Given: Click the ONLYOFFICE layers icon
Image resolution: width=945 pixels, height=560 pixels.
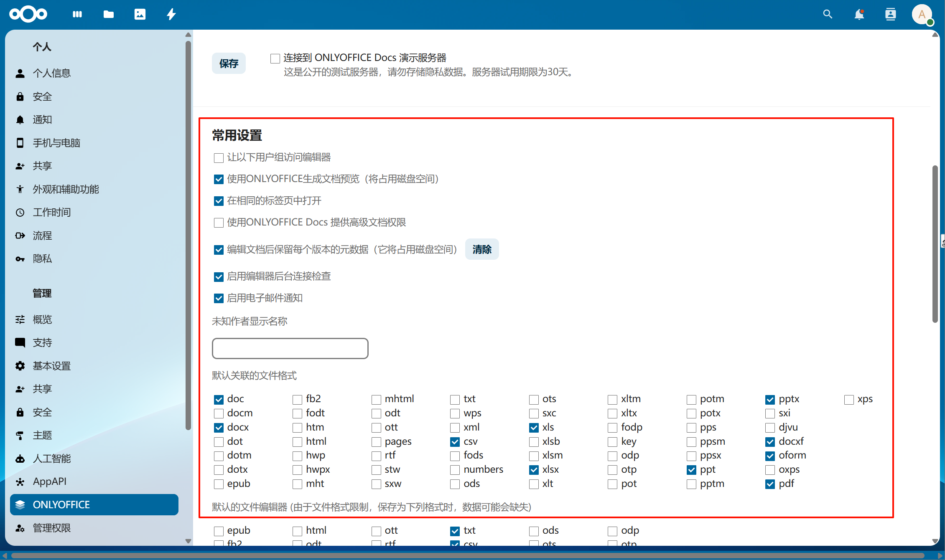Looking at the screenshot, I should tap(20, 504).
